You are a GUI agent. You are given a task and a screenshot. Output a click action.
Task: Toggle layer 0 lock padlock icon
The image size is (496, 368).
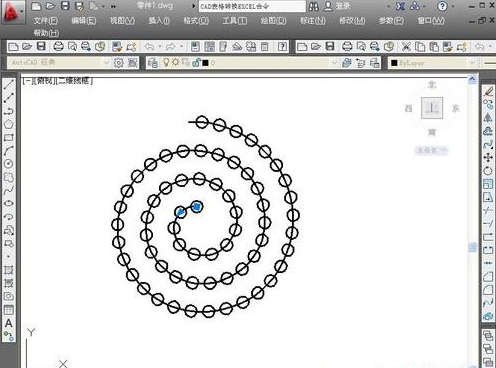pyautogui.click(x=196, y=62)
